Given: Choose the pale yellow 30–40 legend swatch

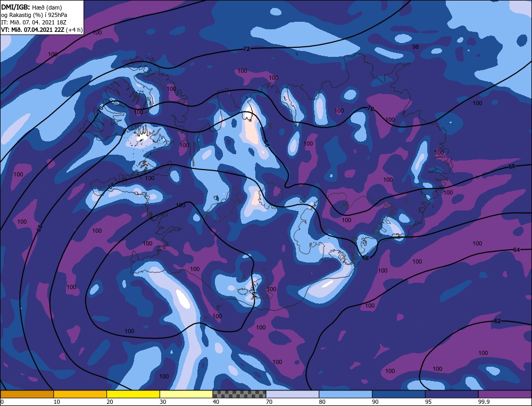Looking at the screenshot, I should pyautogui.click(x=186, y=394).
